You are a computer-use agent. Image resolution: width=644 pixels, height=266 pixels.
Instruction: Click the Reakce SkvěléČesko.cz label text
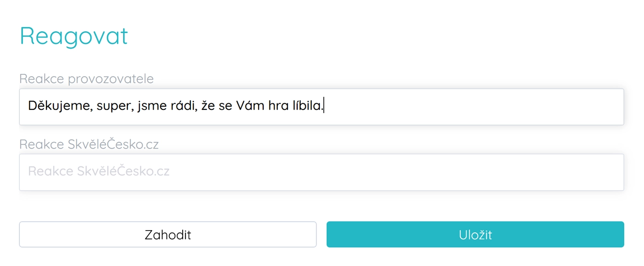coord(90,143)
